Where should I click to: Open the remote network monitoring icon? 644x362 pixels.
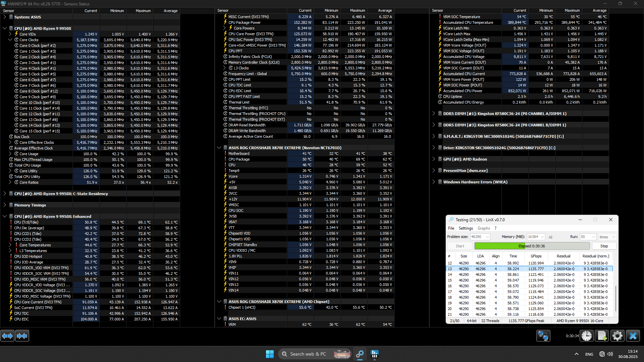point(543,336)
